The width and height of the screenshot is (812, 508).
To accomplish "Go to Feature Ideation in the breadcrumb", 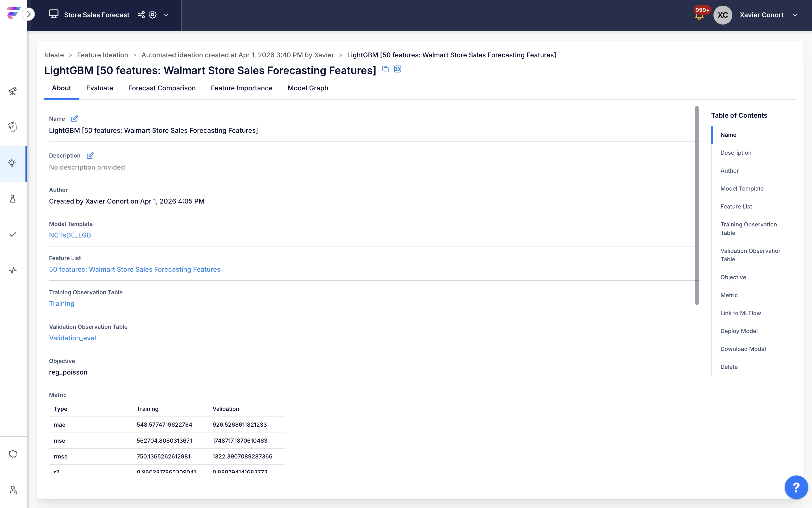I will point(102,55).
